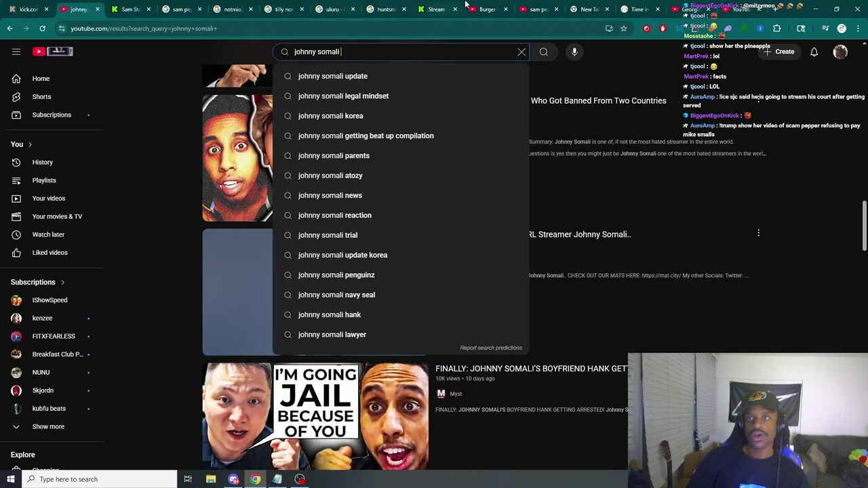Image resolution: width=868 pixels, height=488 pixels.
Task: Open Subscriptions in sidebar top section
Action: point(52,115)
